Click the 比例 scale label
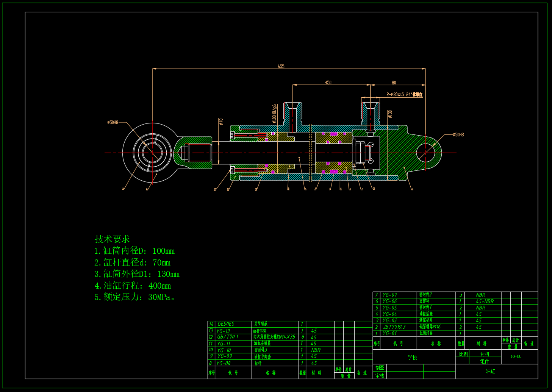This screenshot has height=392, width=552. [463, 354]
